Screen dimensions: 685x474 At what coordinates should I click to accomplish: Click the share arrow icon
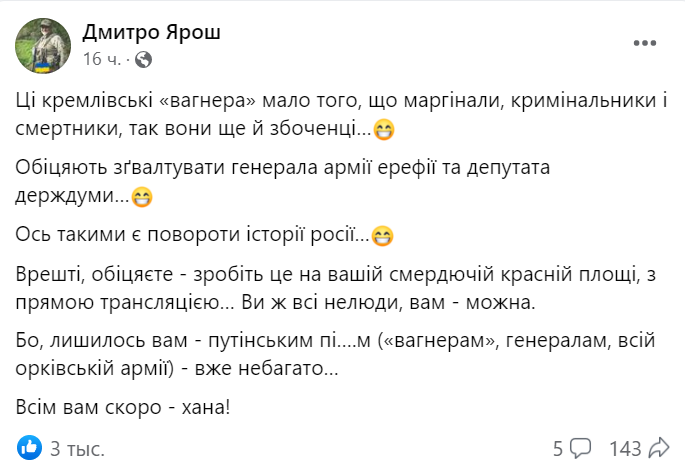pos(659,448)
